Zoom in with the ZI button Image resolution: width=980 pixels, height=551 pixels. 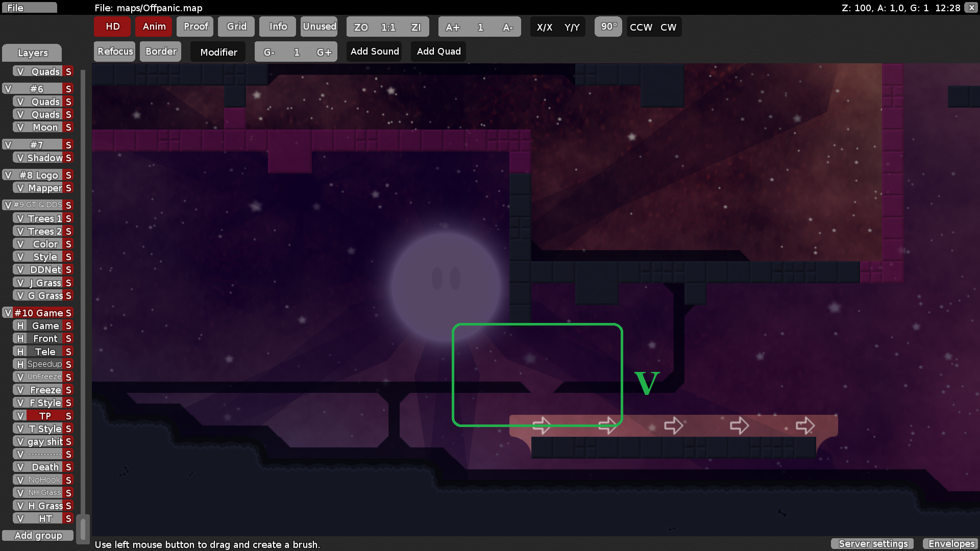pos(415,27)
